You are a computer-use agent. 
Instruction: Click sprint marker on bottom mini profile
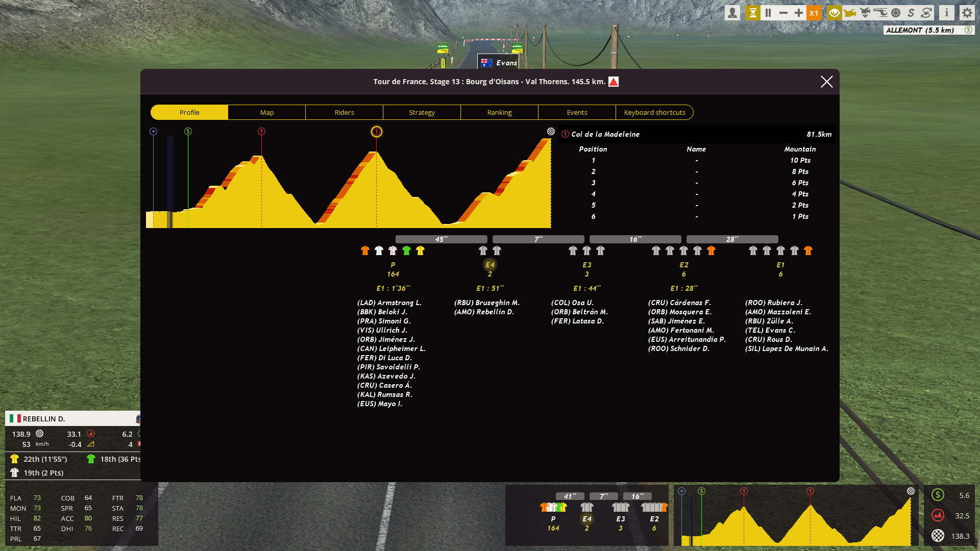[701, 491]
